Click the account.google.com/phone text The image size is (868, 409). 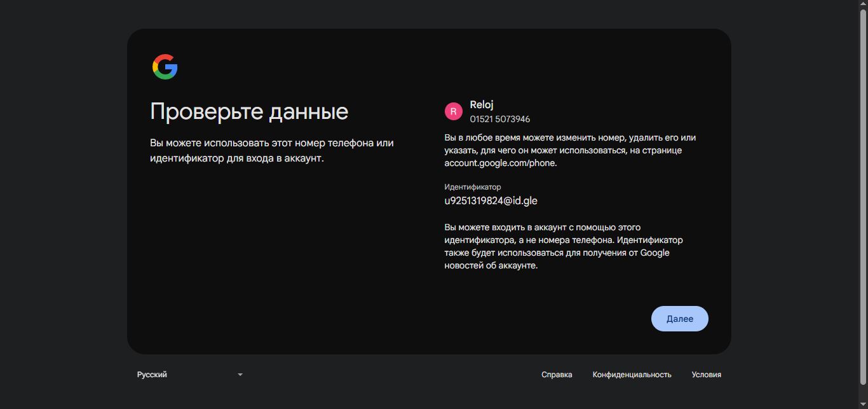tap(500, 163)
